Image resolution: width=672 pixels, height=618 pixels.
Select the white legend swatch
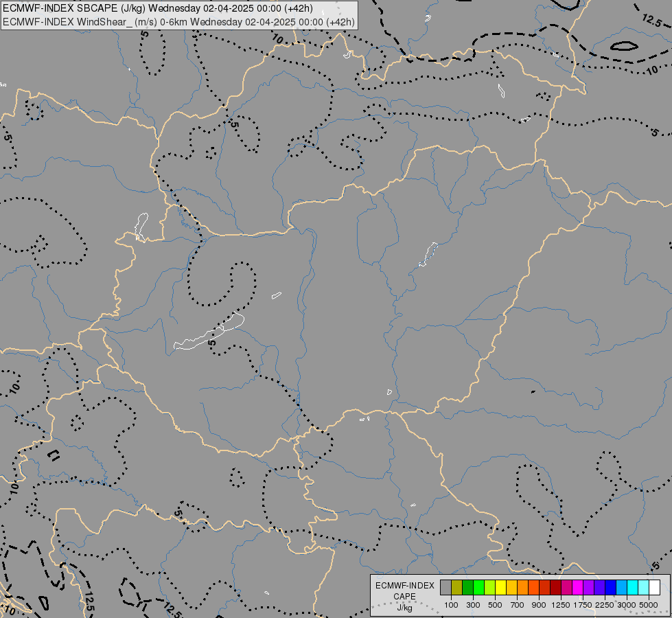(654, 587)
